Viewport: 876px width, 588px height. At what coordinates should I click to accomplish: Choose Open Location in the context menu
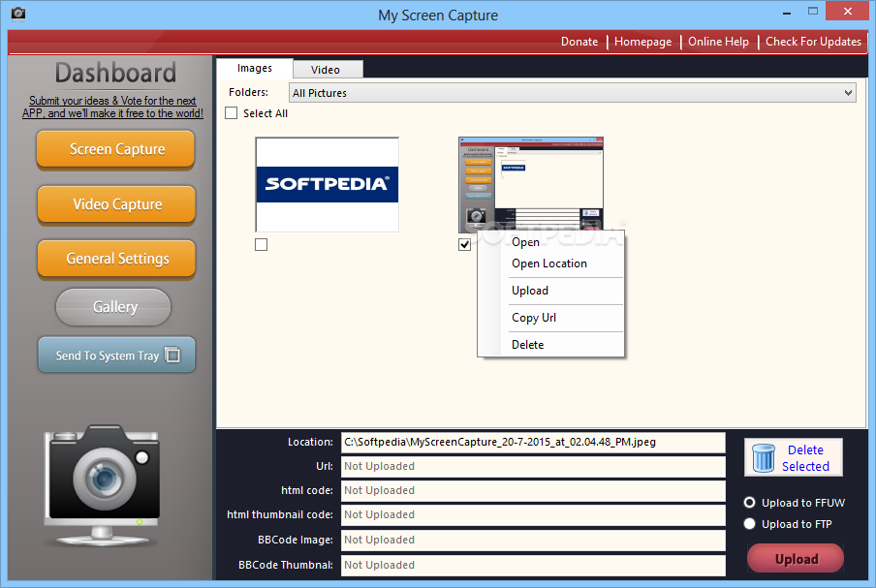(550, 263)
